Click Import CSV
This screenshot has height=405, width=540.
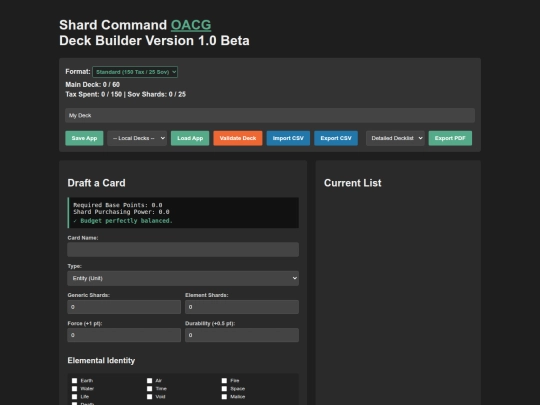point(288,138)
